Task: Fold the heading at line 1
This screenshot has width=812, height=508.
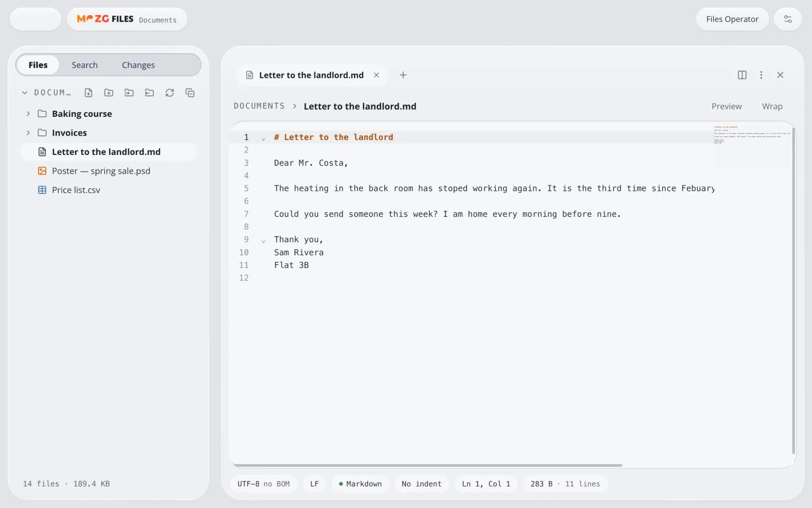Action: pos(263,138)
